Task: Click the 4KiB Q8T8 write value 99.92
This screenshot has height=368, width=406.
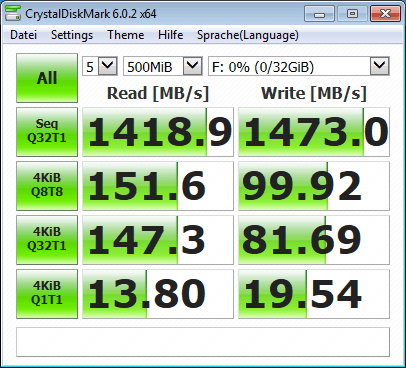Action: (314, 186)
